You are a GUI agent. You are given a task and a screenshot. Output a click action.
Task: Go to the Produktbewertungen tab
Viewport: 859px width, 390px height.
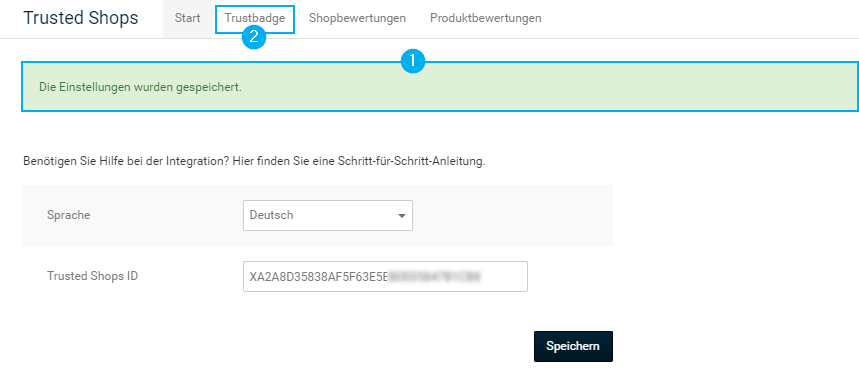(x=485, y=18)
